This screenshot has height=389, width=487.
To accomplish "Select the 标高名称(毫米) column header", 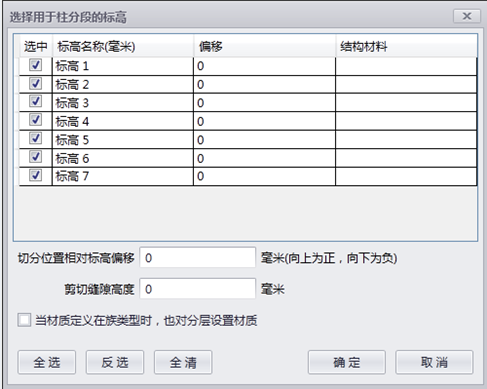I will (123, 46).
